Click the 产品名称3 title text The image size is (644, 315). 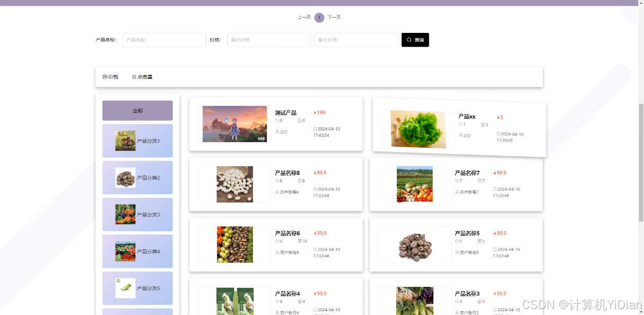pos(467,294)
